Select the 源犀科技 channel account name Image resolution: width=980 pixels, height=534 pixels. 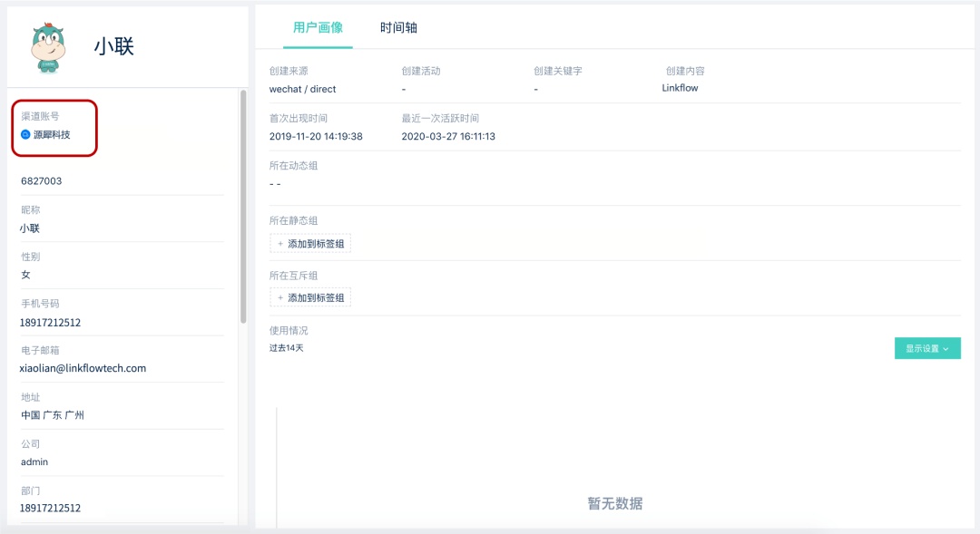52,134
